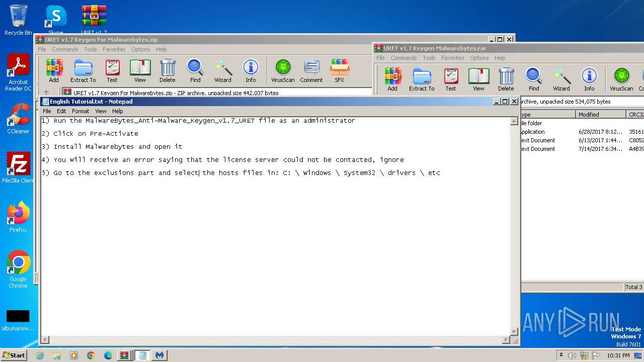Open Notepad View menu

pos(101,111)
